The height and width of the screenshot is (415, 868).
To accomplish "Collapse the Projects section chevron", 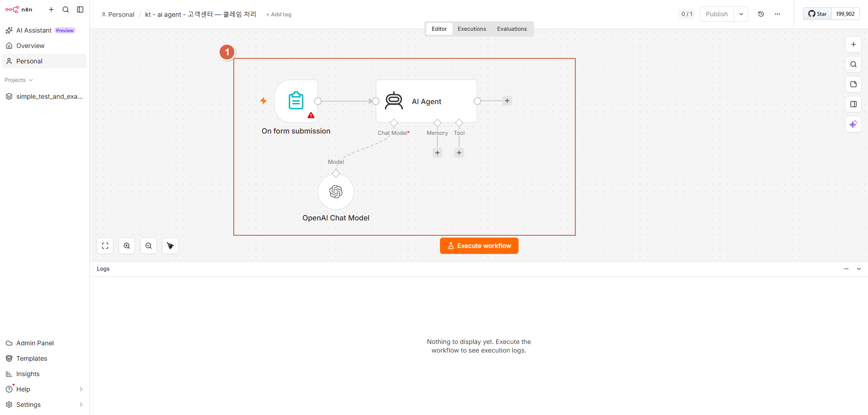I will coord(31,80).
